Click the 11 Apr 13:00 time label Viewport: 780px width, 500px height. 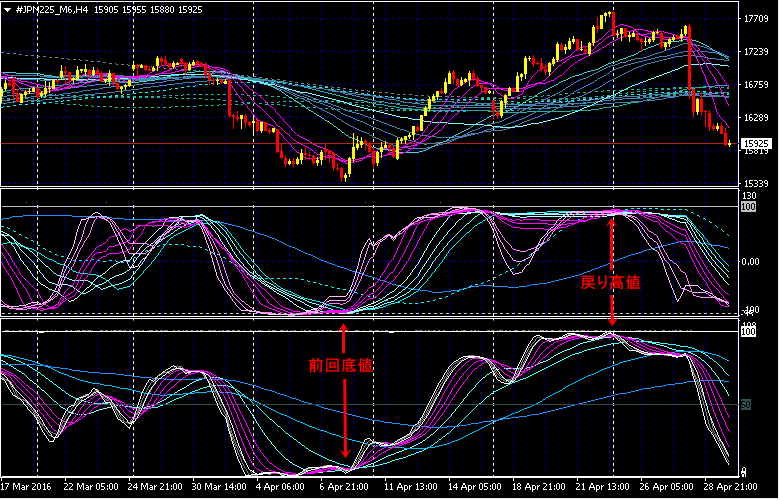pos(410,486)
